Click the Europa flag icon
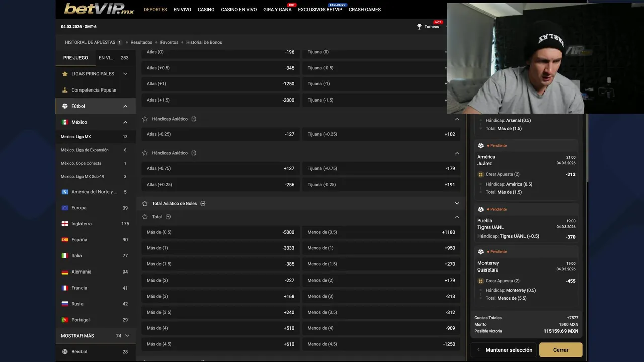644x362 pixels. (x=65, y=208)
